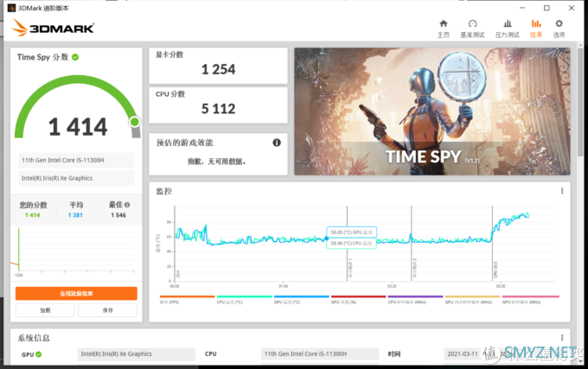Close the 3DMark window
The image size is (588, 369).
[571, 8]
